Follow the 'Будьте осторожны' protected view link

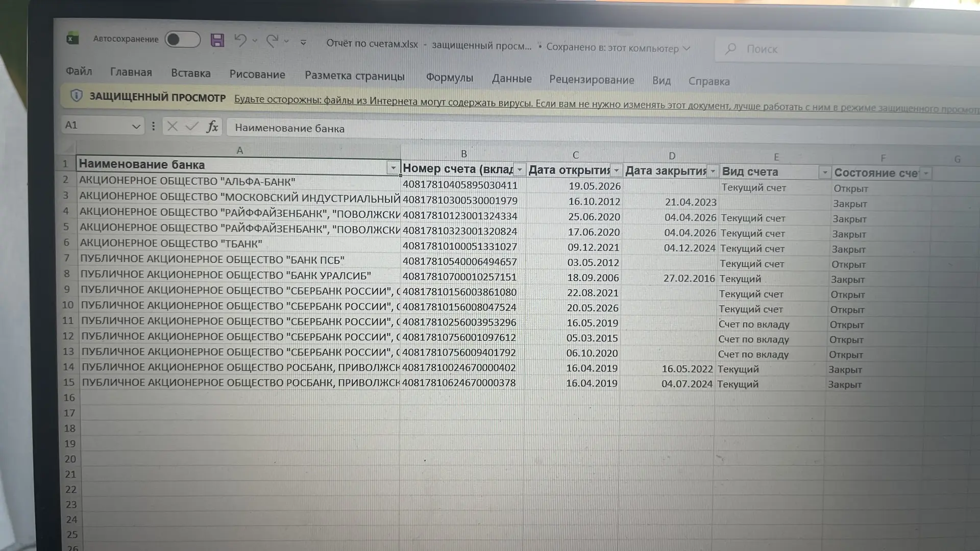coord(606,104)
